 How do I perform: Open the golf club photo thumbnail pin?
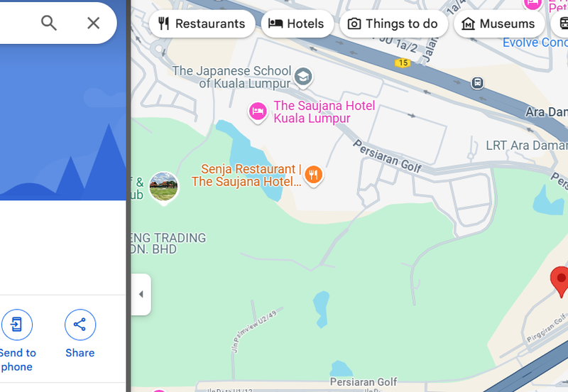click(164, 187)
